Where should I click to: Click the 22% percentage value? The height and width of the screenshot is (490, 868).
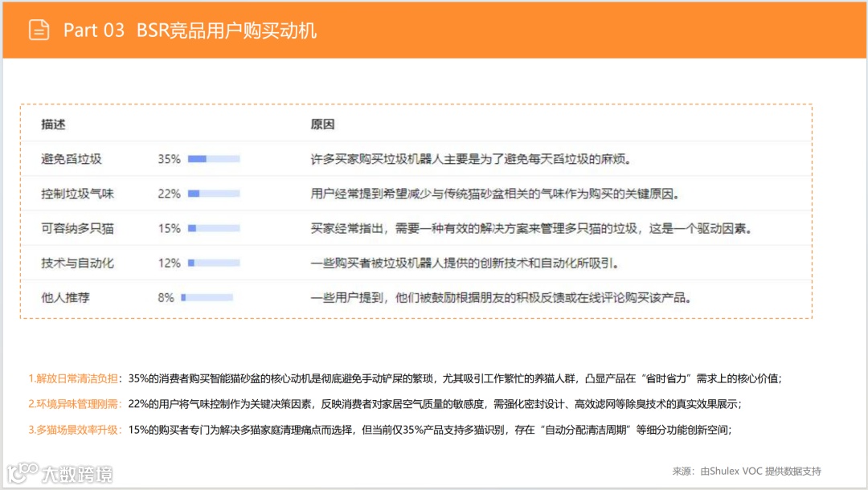(170, 194)
